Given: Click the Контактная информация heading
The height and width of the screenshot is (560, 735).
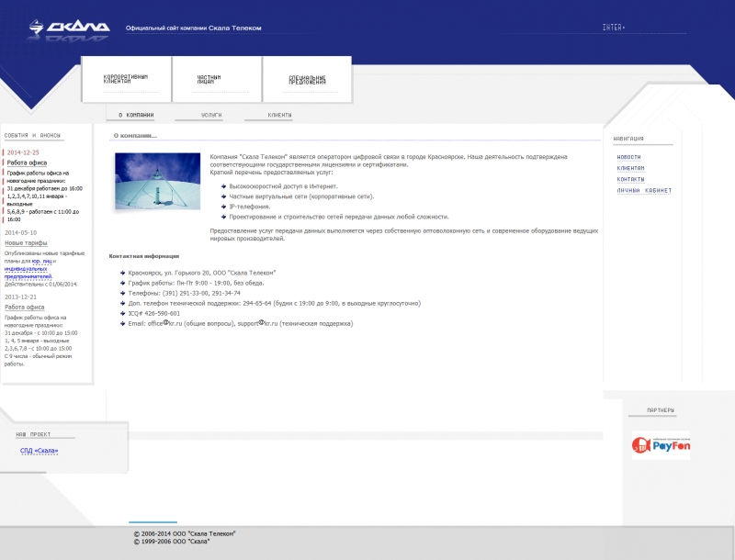Looking at the screenshot, I should tap(144, 256).
